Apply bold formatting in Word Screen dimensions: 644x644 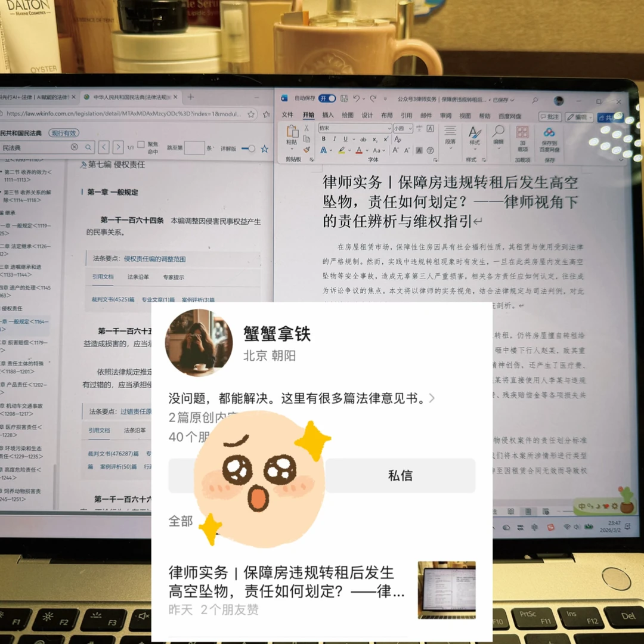pyautogui.click(x=324, y=139)
